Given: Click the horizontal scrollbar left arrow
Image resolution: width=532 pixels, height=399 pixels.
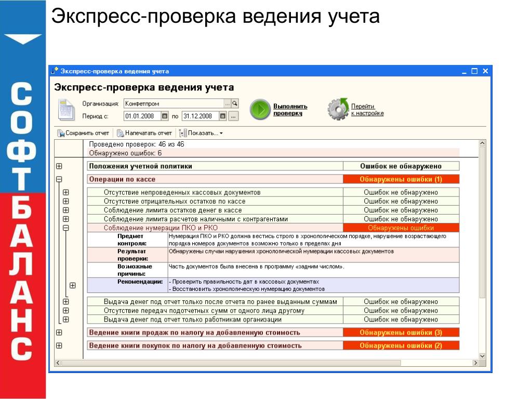Looking at the screenshot, I should 58,363.
